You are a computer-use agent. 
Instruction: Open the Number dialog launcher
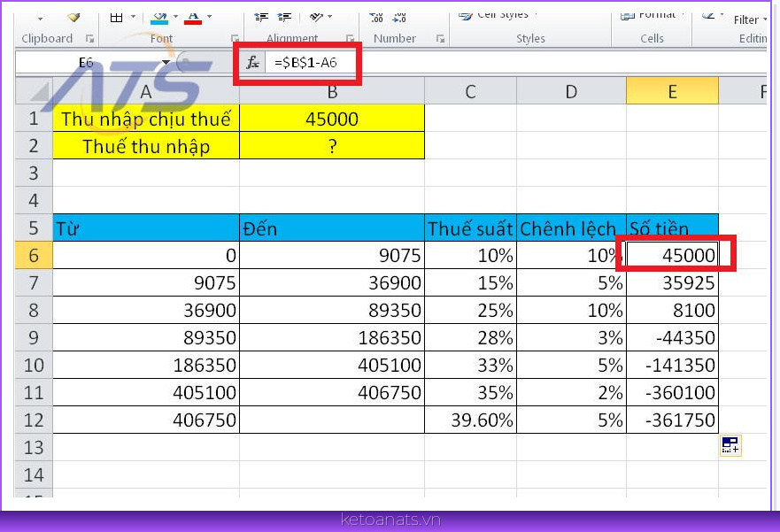pos(440,38)
